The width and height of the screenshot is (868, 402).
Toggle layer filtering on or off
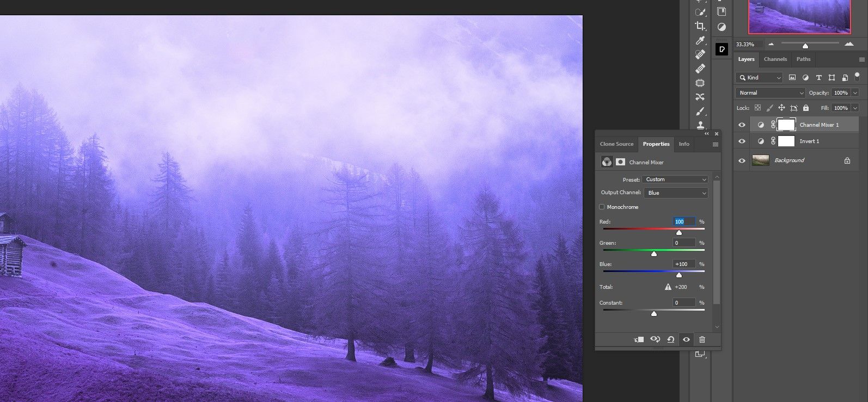858,77
